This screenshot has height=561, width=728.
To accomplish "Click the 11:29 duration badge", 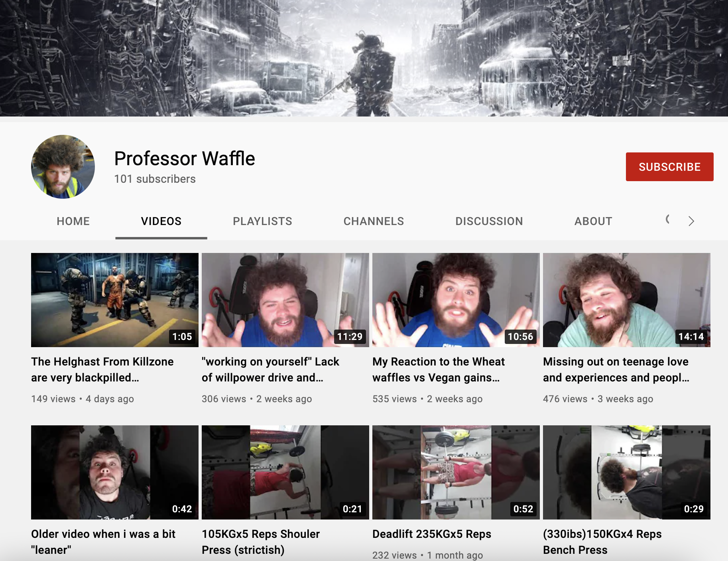I will [350, 337].
